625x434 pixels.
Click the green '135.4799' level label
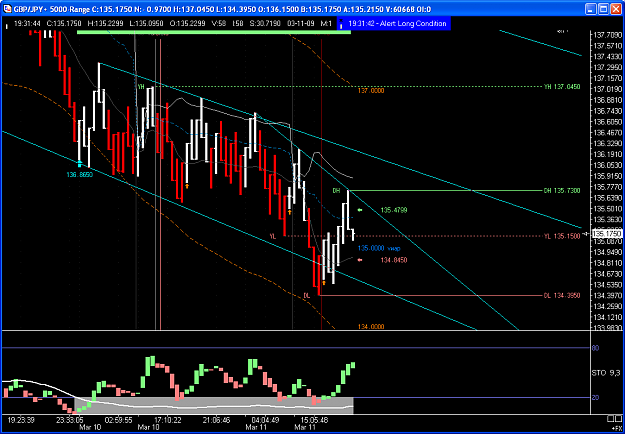pos(394,210)
